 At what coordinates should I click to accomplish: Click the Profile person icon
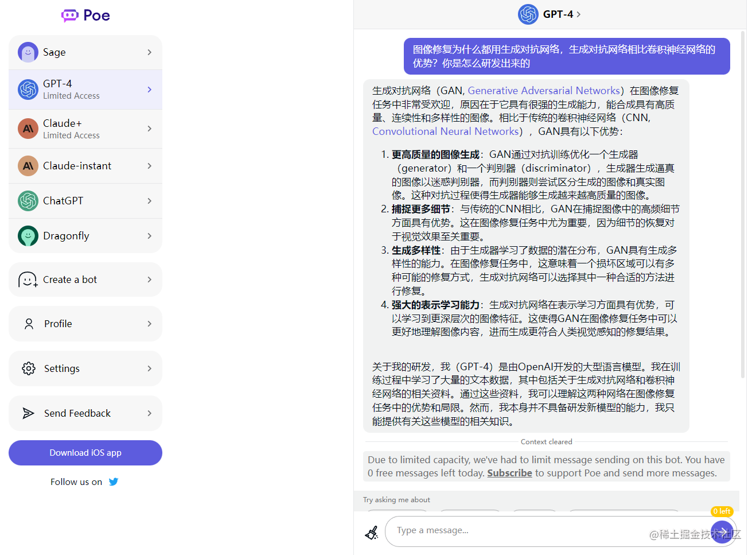coord(29,324)
